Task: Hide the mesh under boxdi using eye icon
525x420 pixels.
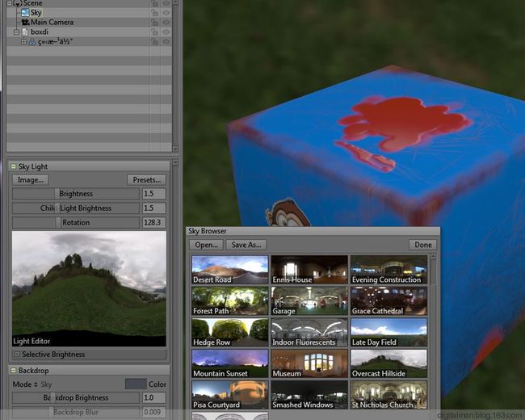Action: point(166,42)
